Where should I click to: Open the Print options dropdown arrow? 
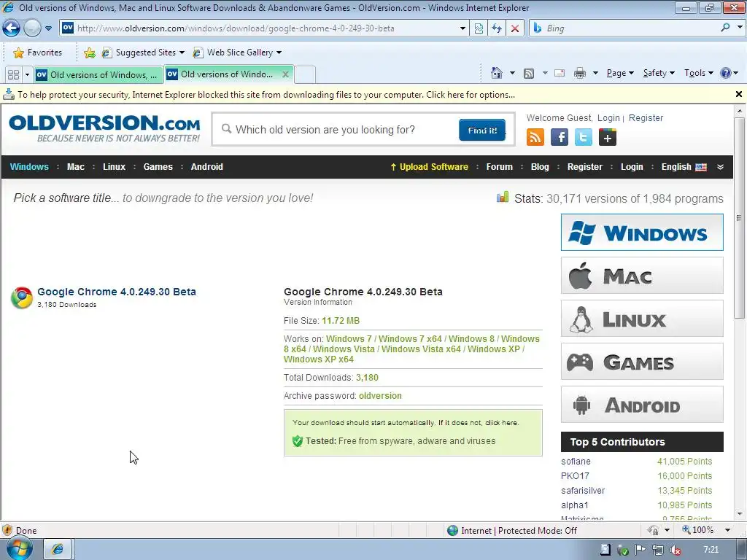(x=595, y=73)
